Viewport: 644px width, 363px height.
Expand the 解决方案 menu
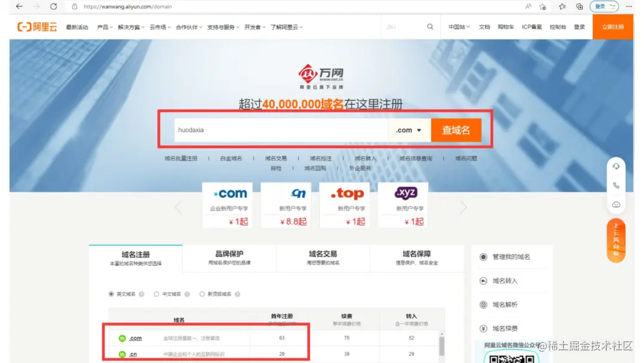pyautogui.click(x=131, y=27)
